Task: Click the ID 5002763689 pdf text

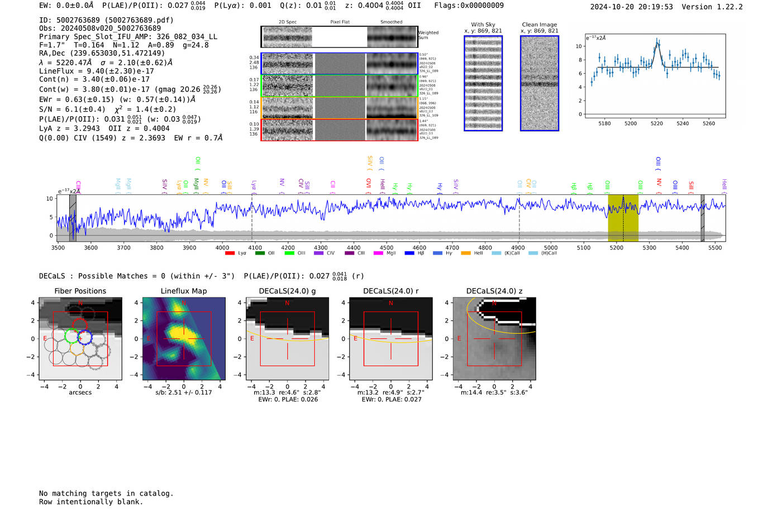Action: pos(106,20)
